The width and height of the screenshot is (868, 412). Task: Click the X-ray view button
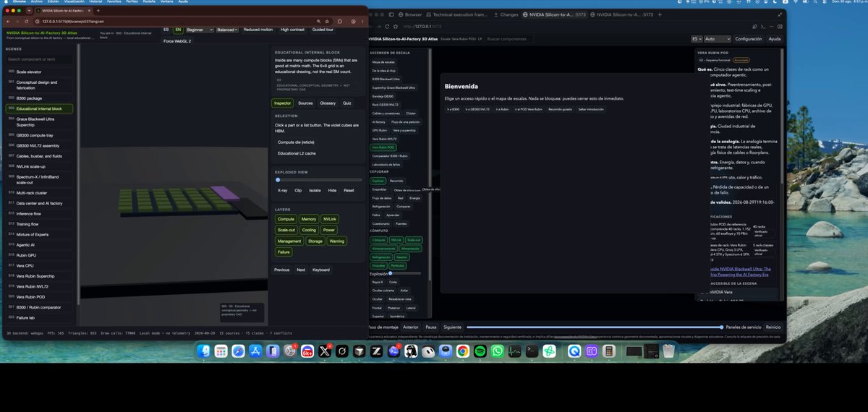tap(282, 190)
